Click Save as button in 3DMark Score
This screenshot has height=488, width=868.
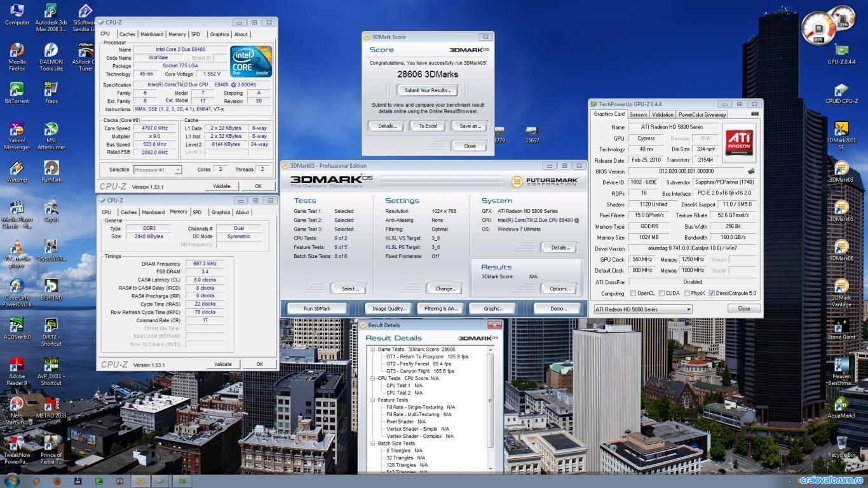469,126
